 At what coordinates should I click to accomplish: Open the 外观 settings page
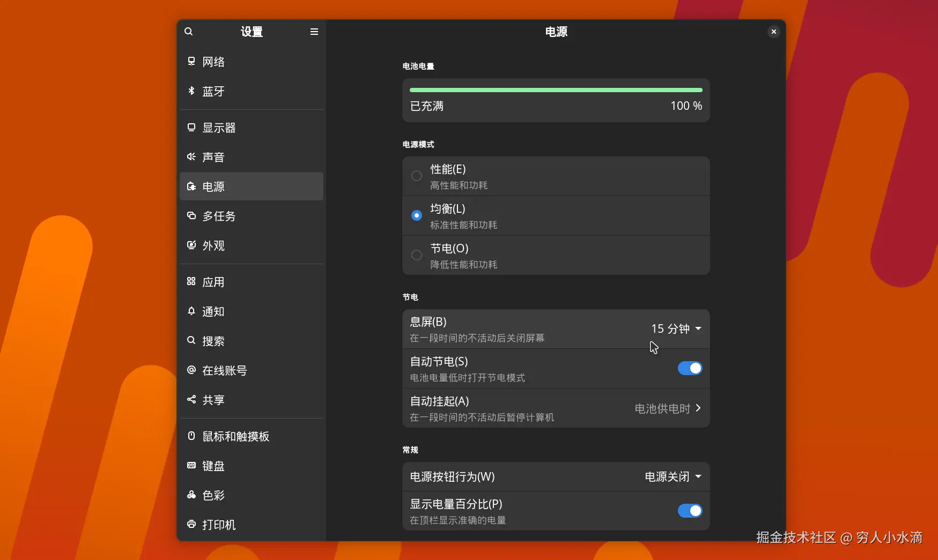tap(252, 245)
